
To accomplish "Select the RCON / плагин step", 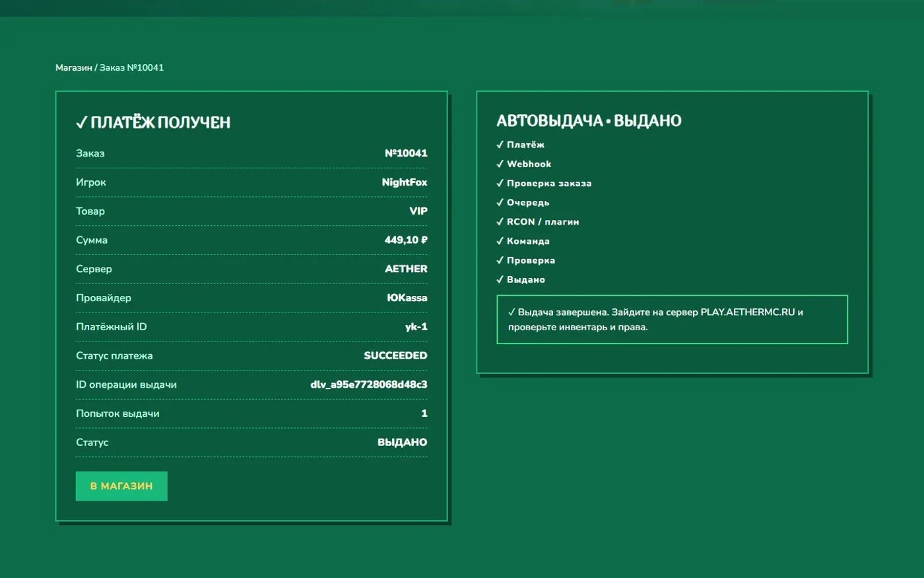I will pos(537,222).
